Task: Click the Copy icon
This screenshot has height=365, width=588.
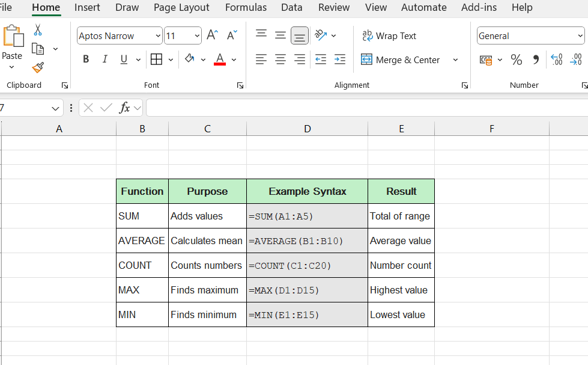Action: coord(38,49)
